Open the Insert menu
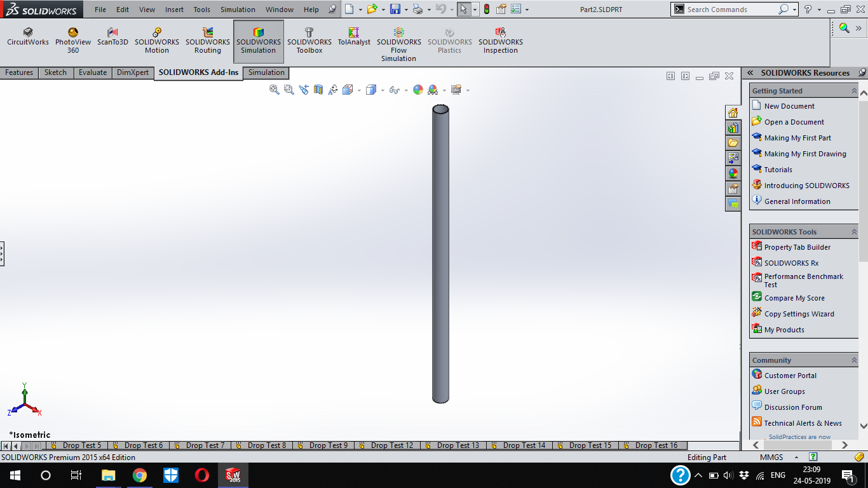 pyautogui.click(x=174, y=10)
